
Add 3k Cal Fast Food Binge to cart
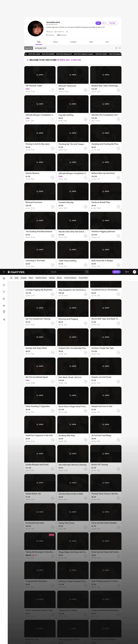click(118, 440)
